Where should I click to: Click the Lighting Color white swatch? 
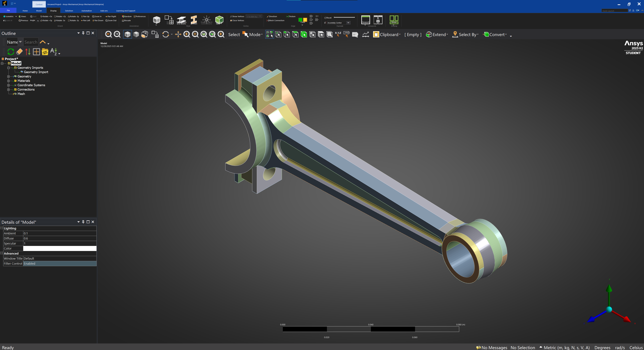[x=60, y=249]
